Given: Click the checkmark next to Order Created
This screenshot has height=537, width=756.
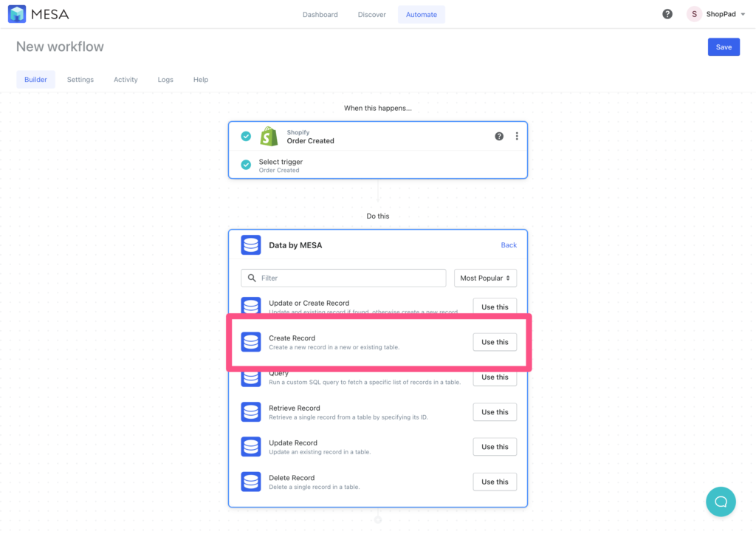Looking at the screenshot, I should coord(246,136).
